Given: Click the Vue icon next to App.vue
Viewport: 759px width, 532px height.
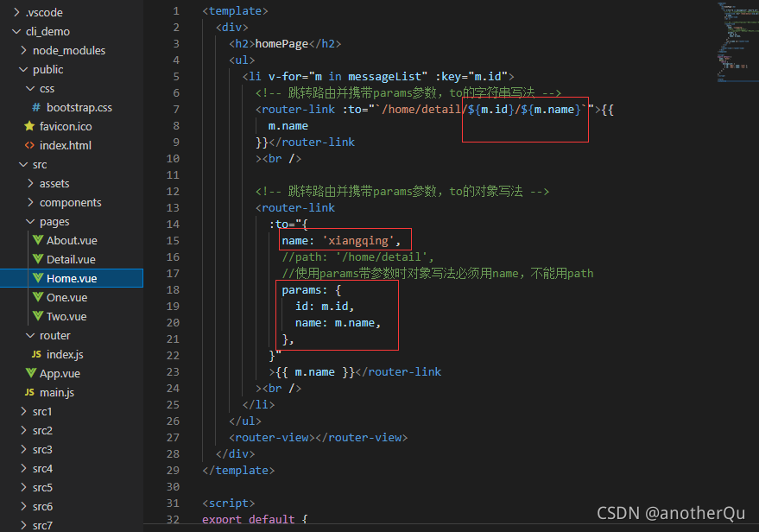Looking at the screenshot, I should pos(31,373).
